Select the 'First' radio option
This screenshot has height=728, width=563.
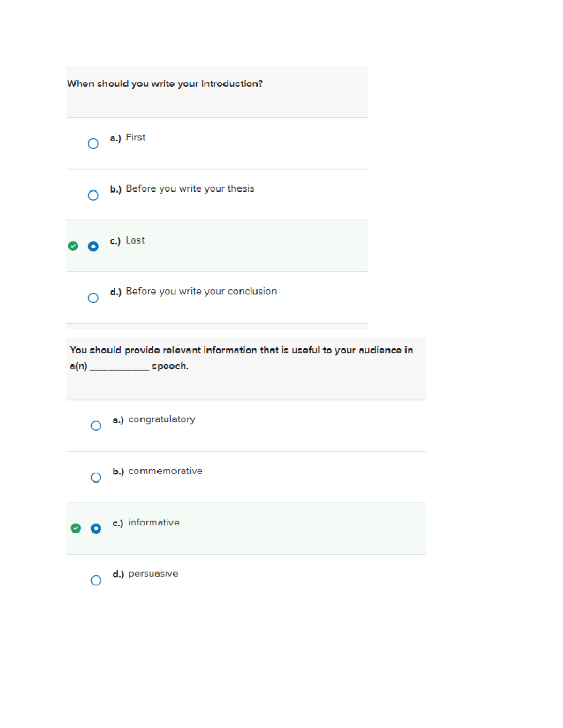pos(93,143)
